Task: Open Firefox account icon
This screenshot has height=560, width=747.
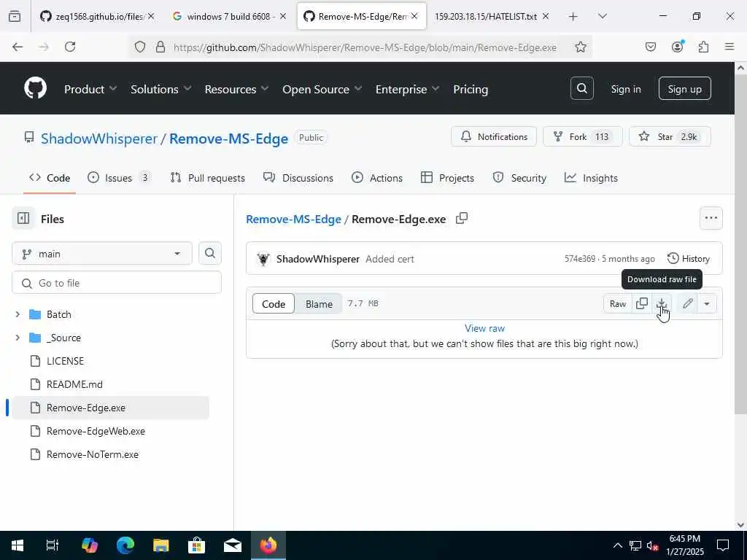Action: pos(677,47)
